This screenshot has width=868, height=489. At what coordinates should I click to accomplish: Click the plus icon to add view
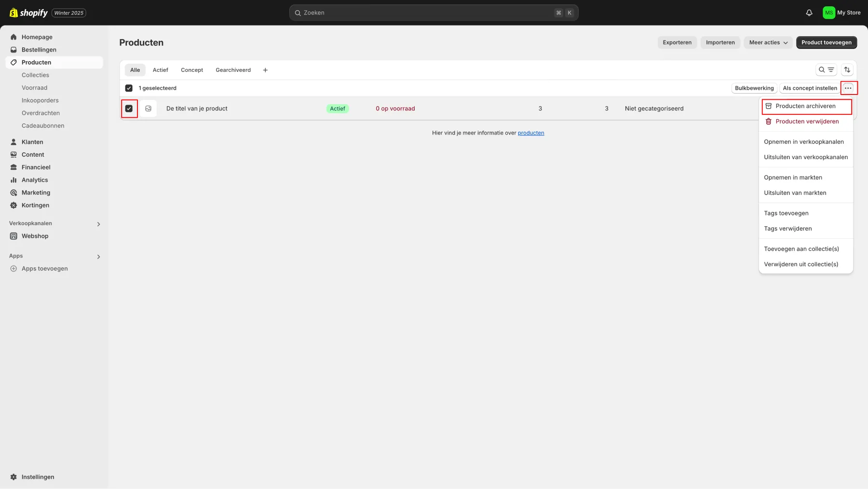point(265,70)
